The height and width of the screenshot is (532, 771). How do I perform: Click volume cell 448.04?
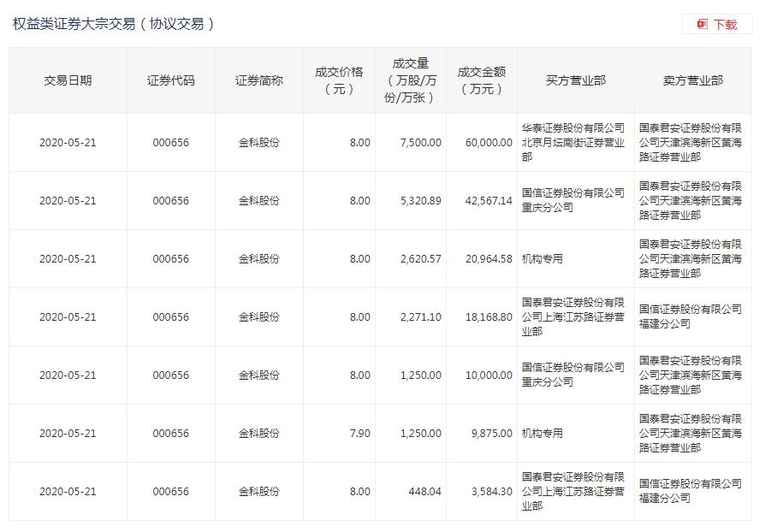(x=424, y=491)
